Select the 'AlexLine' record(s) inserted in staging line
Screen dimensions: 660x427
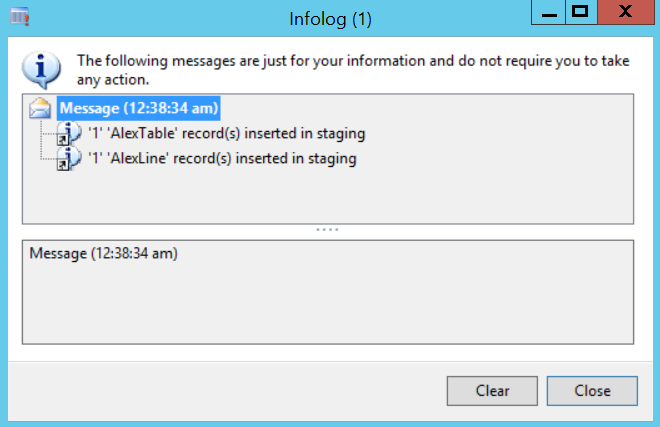221,158
